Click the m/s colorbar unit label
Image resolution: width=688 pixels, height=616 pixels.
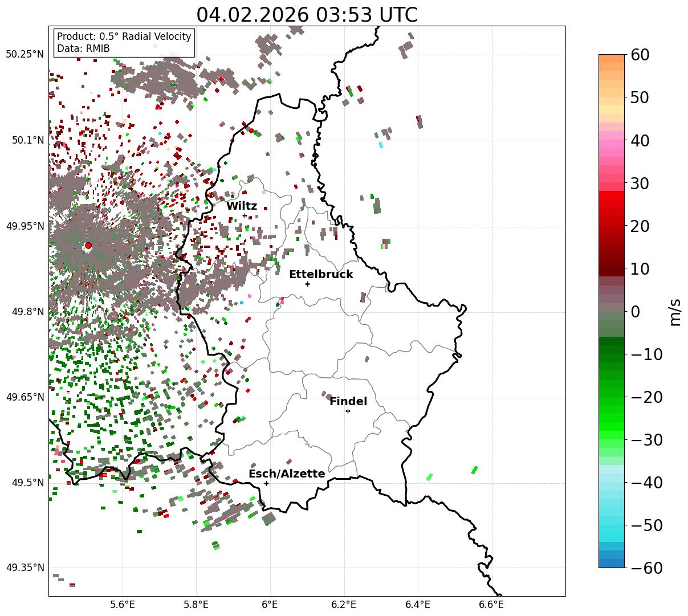point(676,313)
